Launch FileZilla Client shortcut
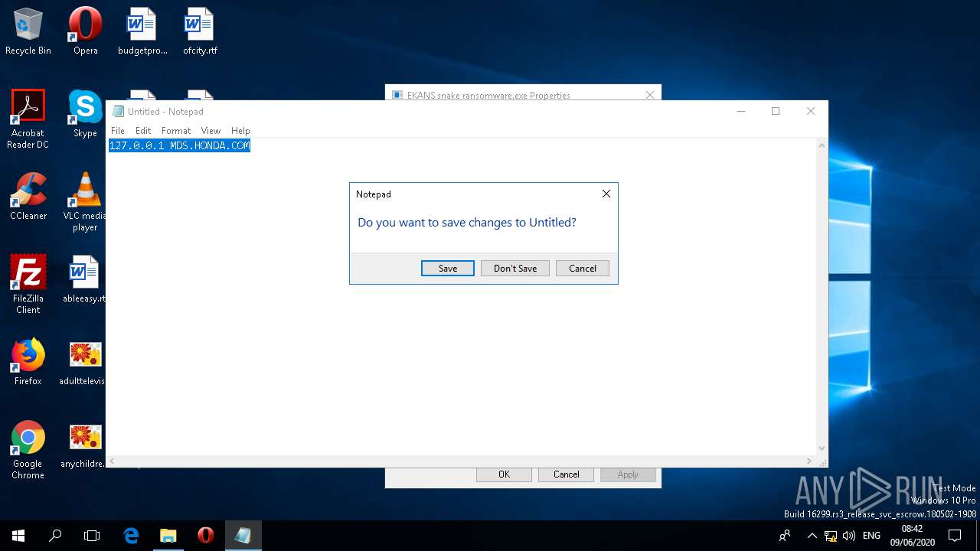 click(x=28, y=285)
